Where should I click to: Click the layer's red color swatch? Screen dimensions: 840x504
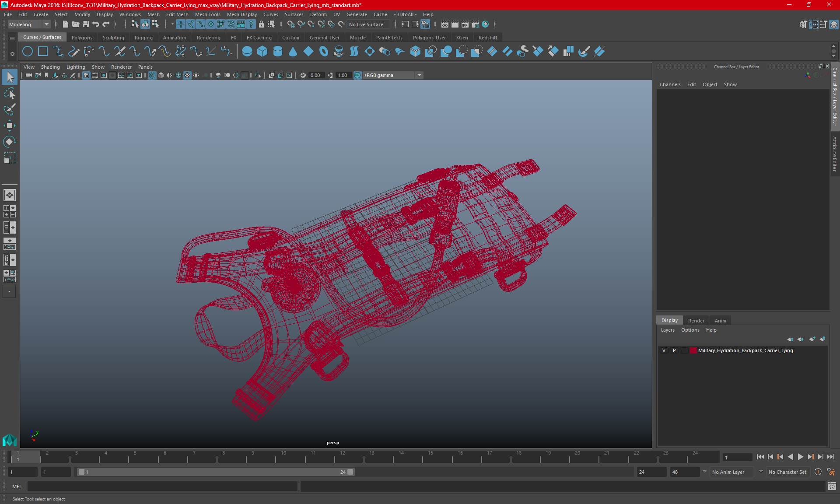coord(693,350)
